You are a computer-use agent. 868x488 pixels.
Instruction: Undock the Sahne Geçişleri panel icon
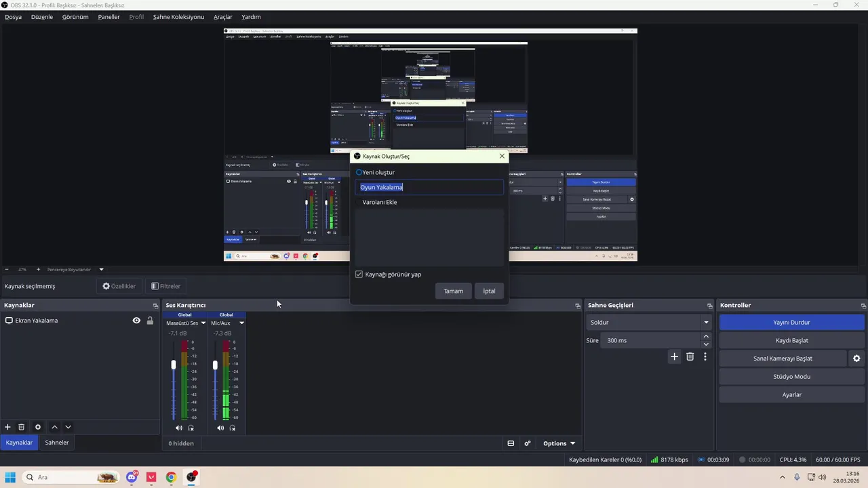tap(710, 306)
